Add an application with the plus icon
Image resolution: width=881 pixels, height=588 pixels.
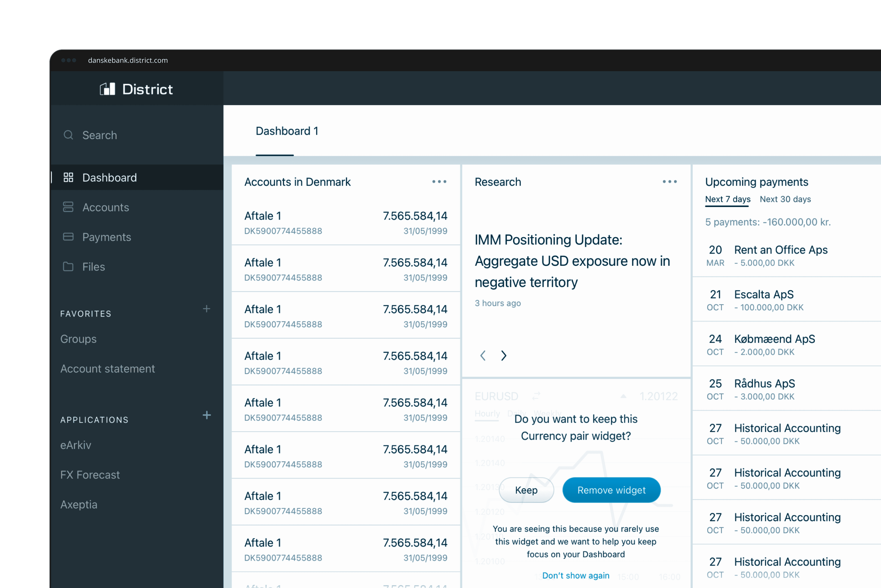pos(206,415)
